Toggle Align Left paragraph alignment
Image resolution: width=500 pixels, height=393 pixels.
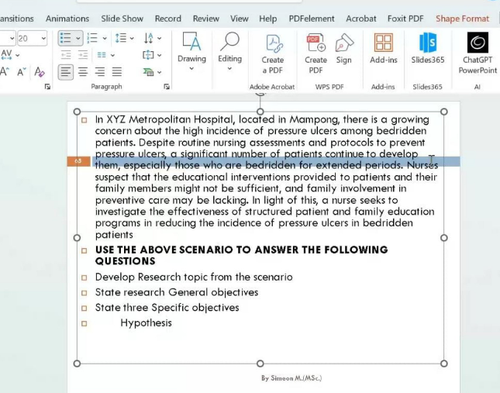(x=66, y=72)
